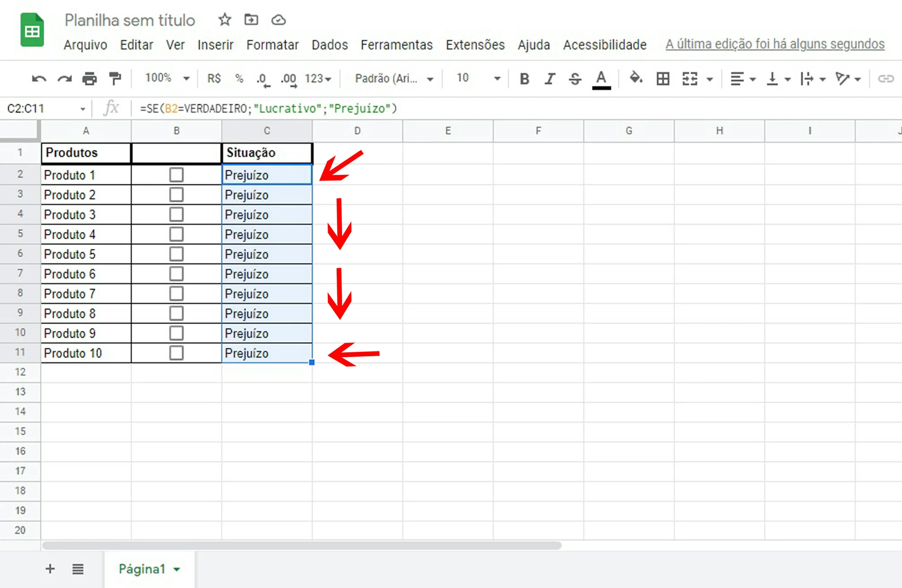Viewport: 902px width, 588px height.
Task: Toggle italic formatting
Action: [x=550, y=79]
